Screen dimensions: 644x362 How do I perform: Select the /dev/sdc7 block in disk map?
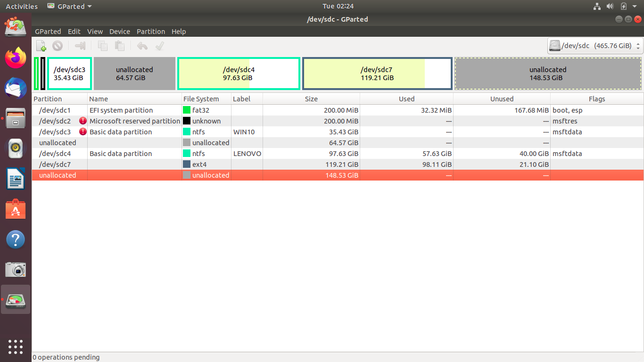(377, 74)
